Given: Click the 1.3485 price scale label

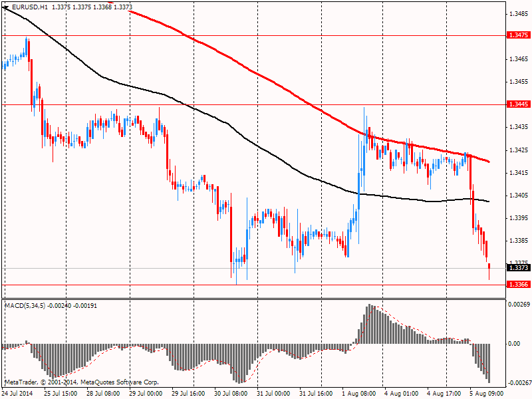Looking at the screenshot, I should tap(519, 14).
